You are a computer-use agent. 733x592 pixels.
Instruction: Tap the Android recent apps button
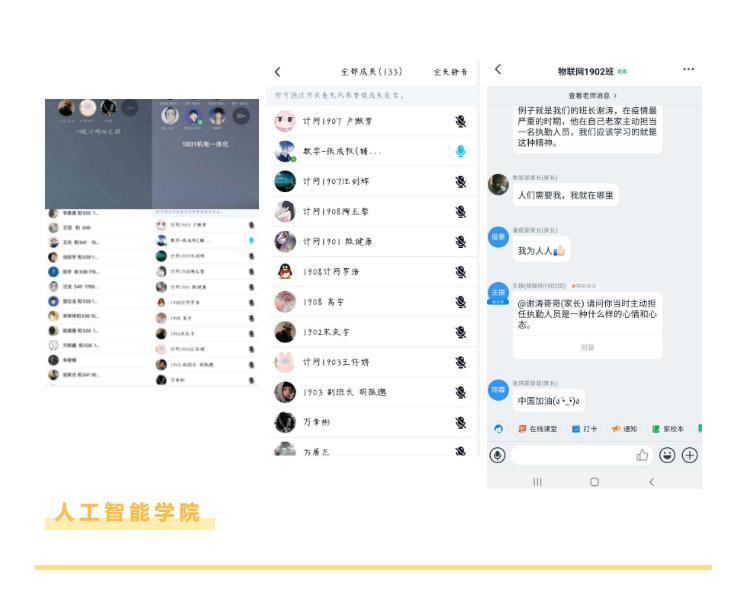coord(538,482)
